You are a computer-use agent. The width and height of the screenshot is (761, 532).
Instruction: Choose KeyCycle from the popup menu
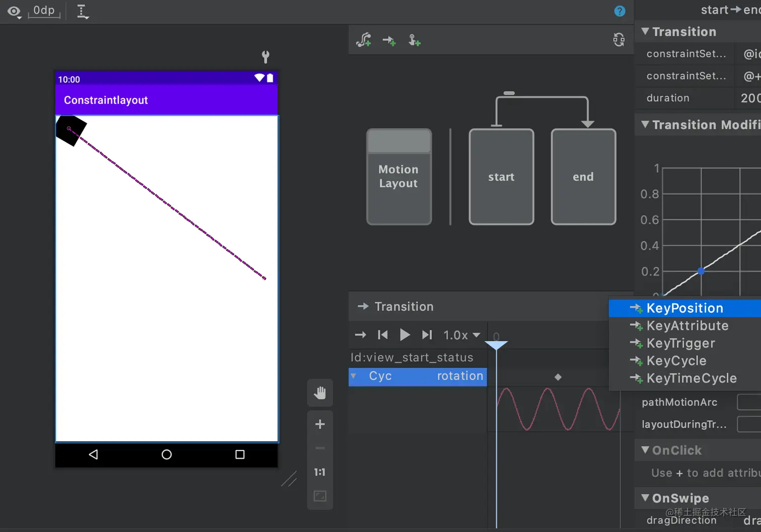(685, 361)
